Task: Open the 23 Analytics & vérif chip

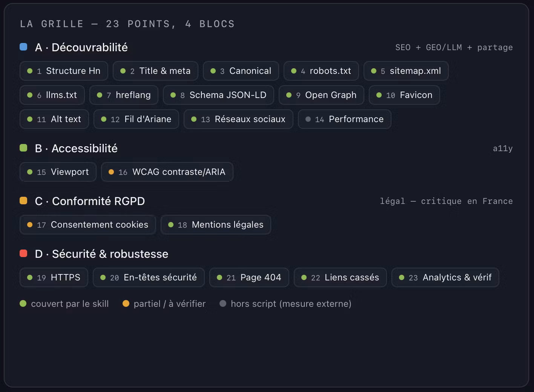Action: pos(445,277)
